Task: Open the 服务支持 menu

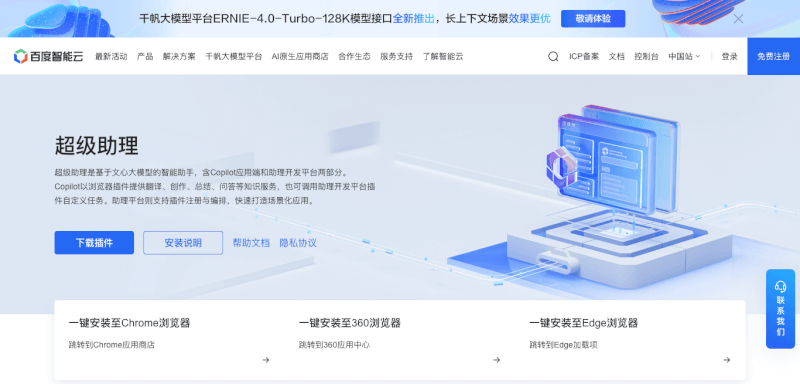Action: 396,57
